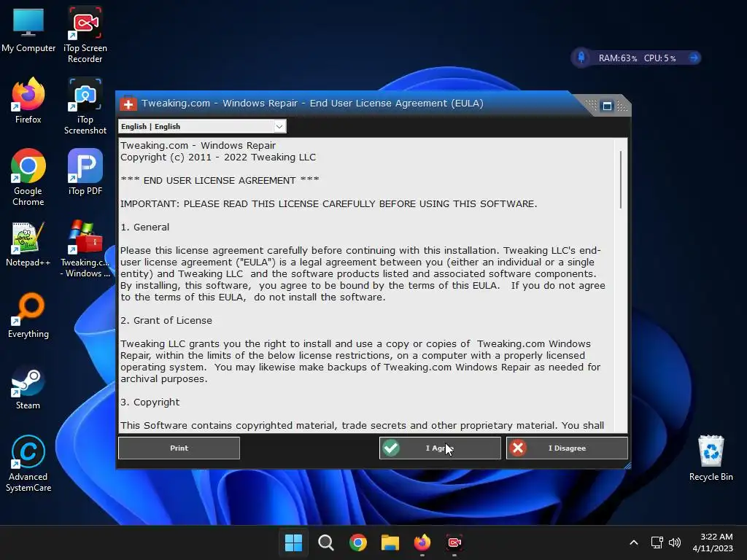Click the maximize square icon in EULA title bar
747x560 pixels.
point(607,106)
